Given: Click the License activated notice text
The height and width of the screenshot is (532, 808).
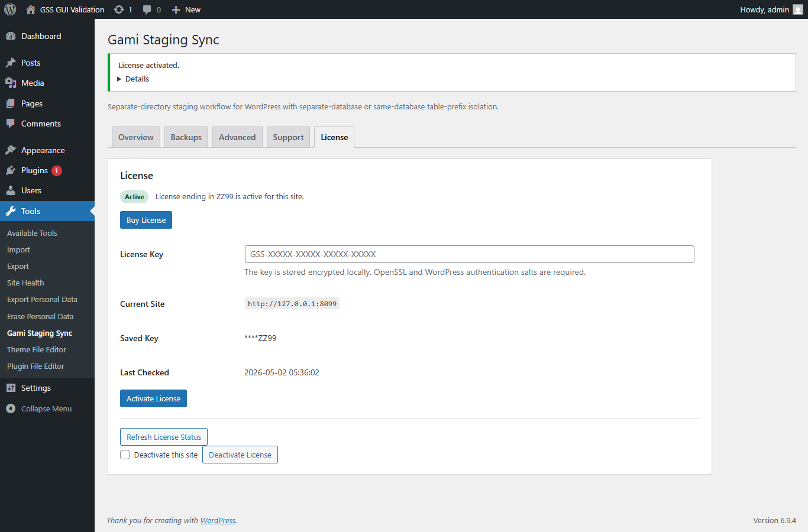Looking at the screenshot, I should pyautogui.click(x=148, y=65).
